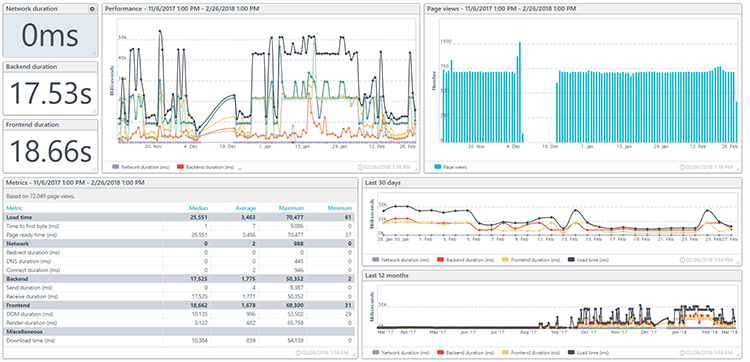The width and height of the screenshot is (750, 362).
Task: Sort the table by the Metric column header
Action: tap(14, 208)
